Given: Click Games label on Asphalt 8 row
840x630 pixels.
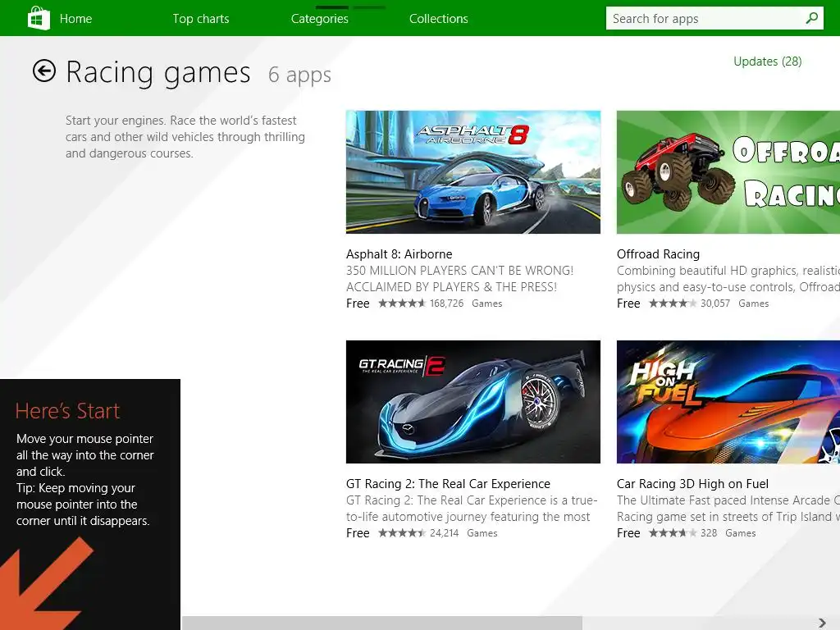Looking at the screenshot, I should [x=487, y=304].
